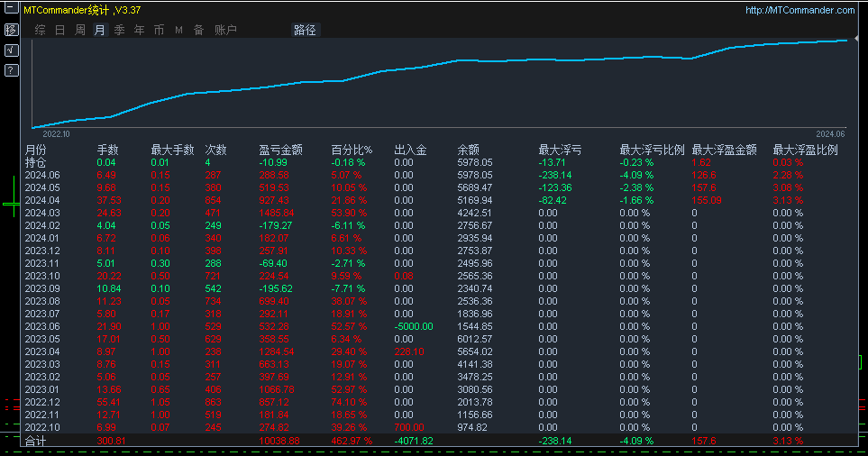This screenshot has width=868, height=456.
Task: Click the 462.97 % total percentage
Action: point(352,441)
